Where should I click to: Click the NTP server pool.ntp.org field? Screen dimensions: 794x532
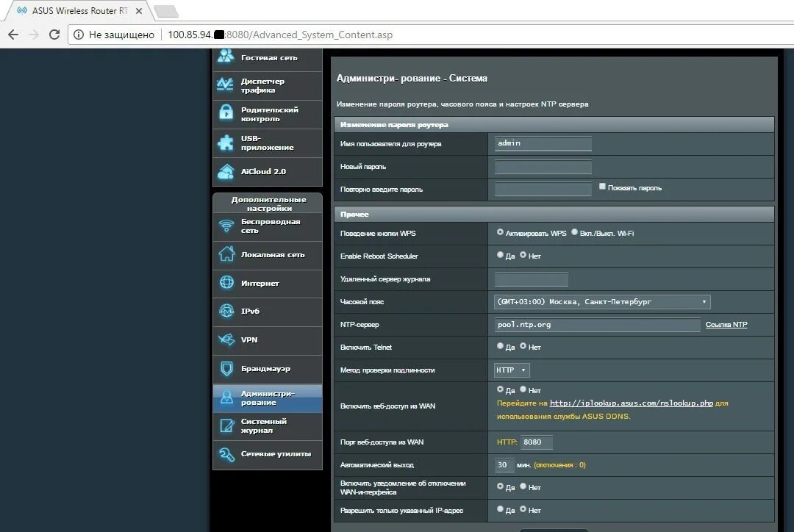coord(598,325)
